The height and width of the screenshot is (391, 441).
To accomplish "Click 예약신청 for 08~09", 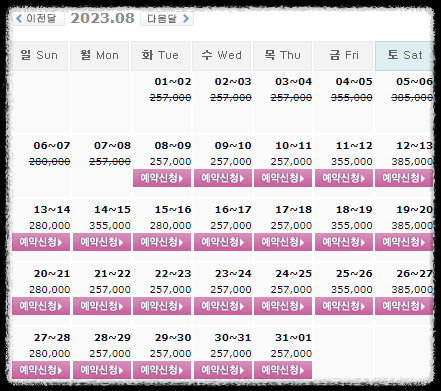I will 162,178.
